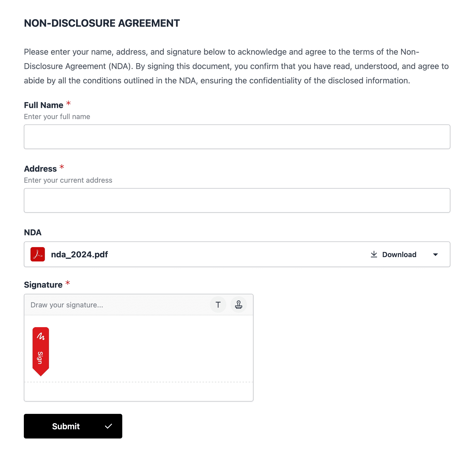Click the Non-Disclosure Agreement heading
The height and width of the screenshot is (458, 476).
click(102, 23)
